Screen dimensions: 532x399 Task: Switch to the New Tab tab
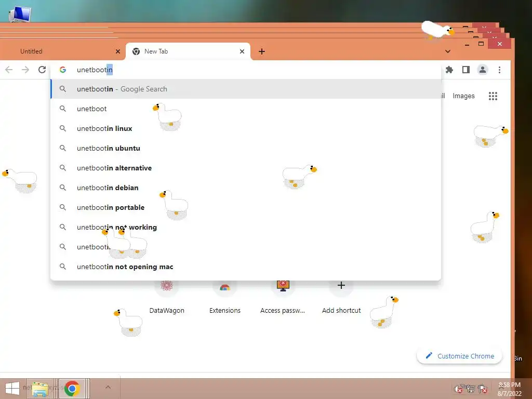(x=188, y=51)
